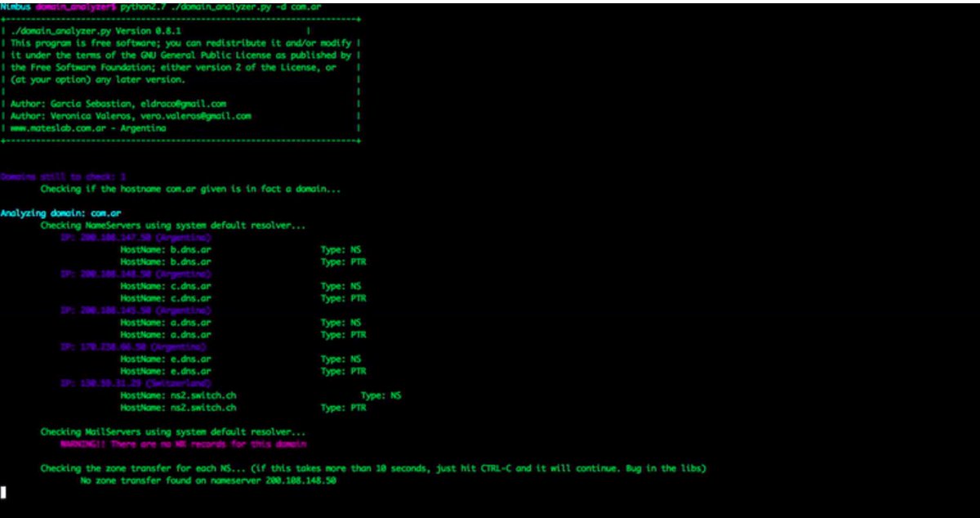The image size is (980, 518).
Task: Click 'www.mateslab.com.ar - Argentina' line
Action: [x=88, y=128]
